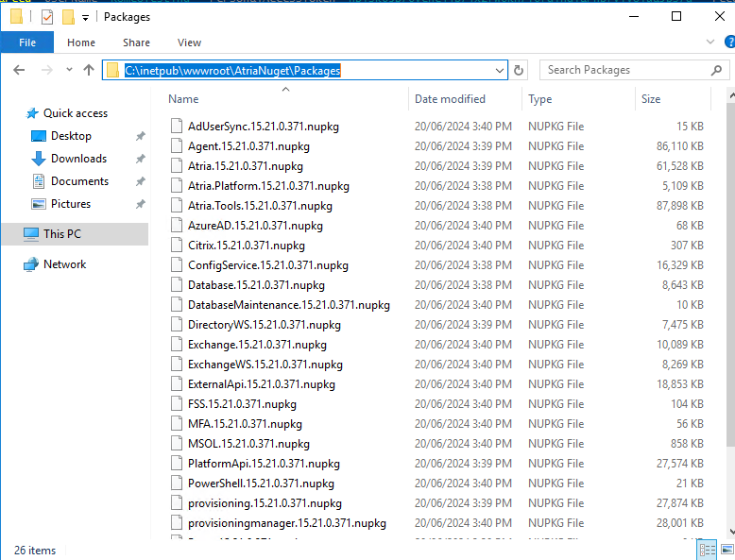Open the File menu
Viewport: 735px width, 560px height.
pos(27,42)
